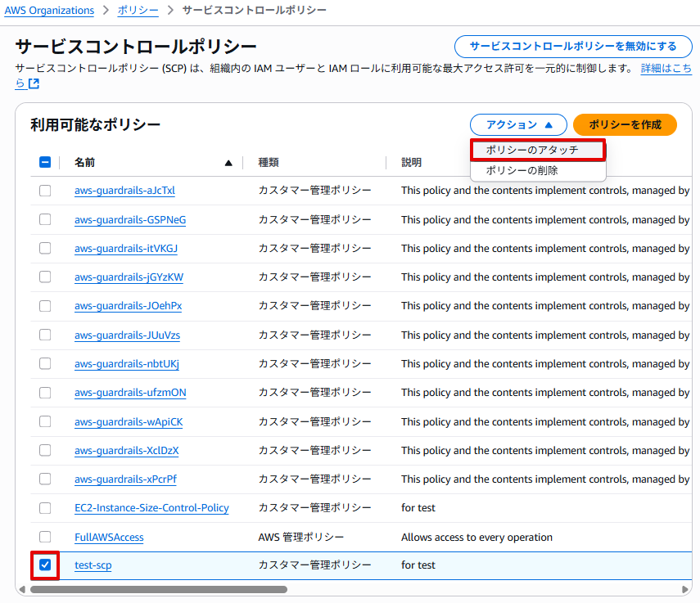The image size is (700, 603).
Task: Check the EC2-Instance-Size-Control-Policy row checkbox
Action: coord(45,508)
